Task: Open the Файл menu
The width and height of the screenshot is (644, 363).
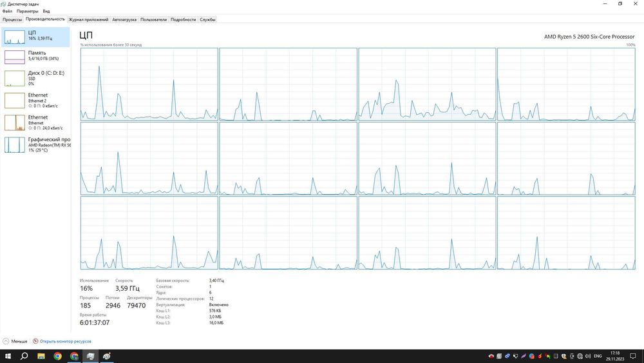Action: click(7, 11)
